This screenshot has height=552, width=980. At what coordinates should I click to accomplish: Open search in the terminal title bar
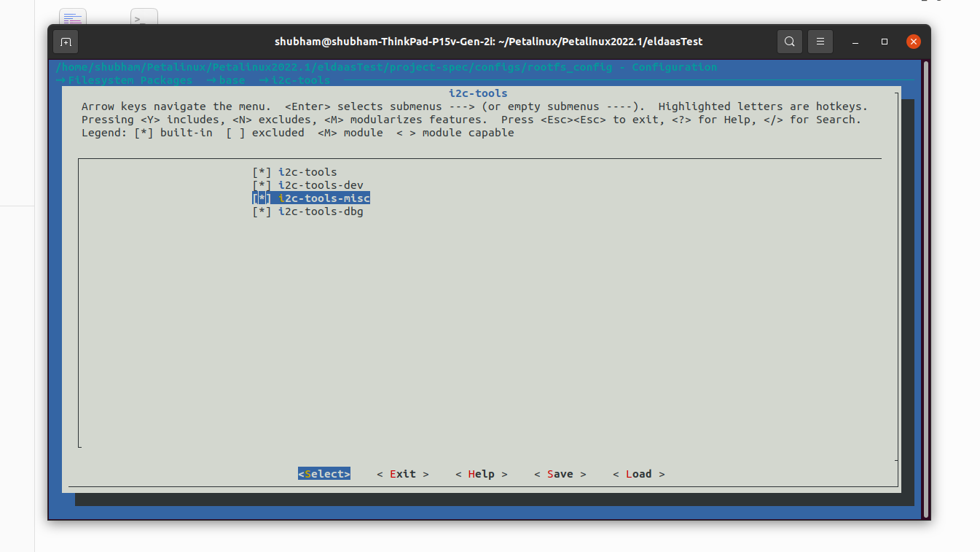pyautogui.click(x=789, y=42)
